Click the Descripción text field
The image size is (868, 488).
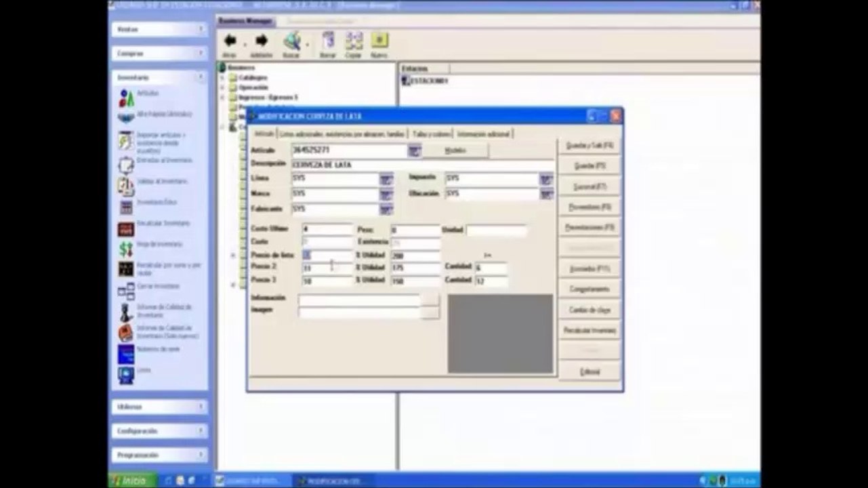(x=422, y=165)
